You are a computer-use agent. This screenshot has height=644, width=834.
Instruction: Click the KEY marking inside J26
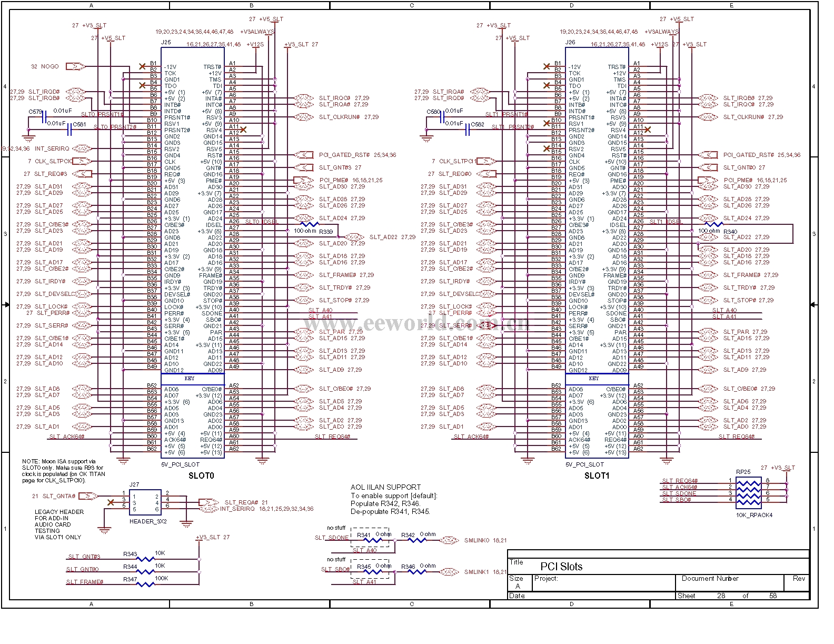(x=594, y=378)
